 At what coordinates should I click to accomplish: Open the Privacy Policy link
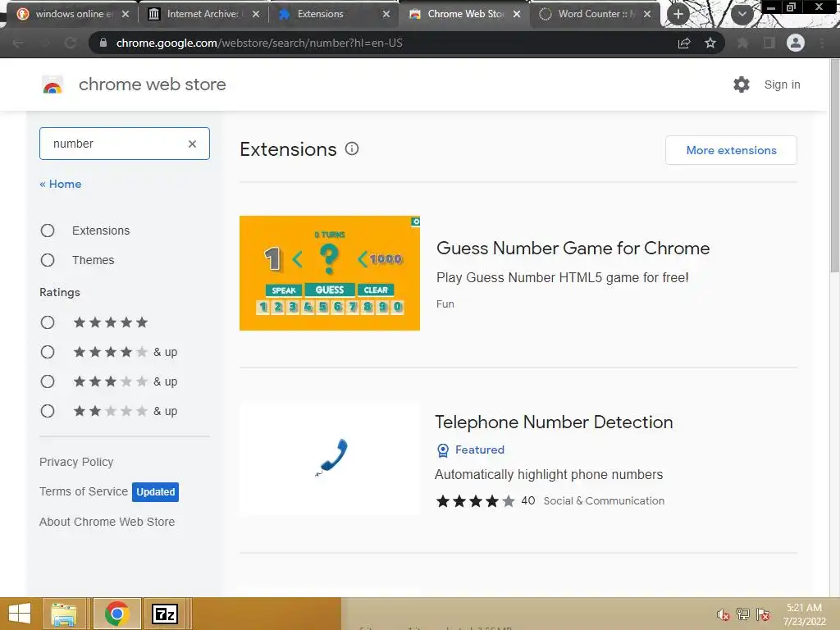pyautogui.click(x=76, y=462)
